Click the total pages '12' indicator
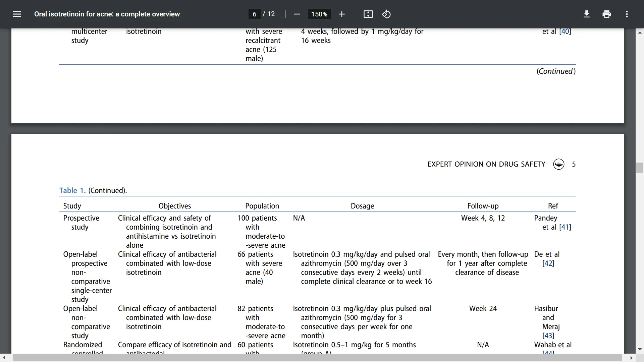 [x=271, y=14]
